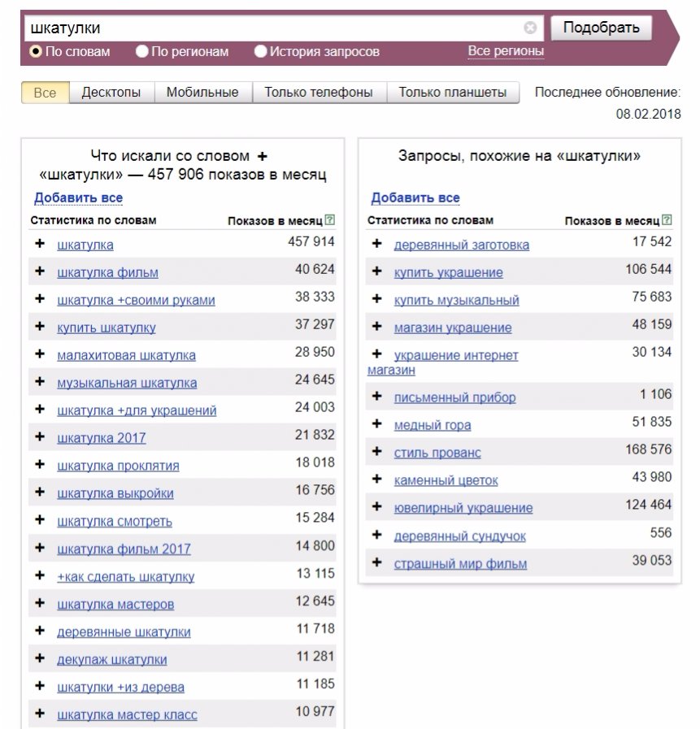
Task: Switch to the 'Мобильные' tab
Action: [202, 93]
